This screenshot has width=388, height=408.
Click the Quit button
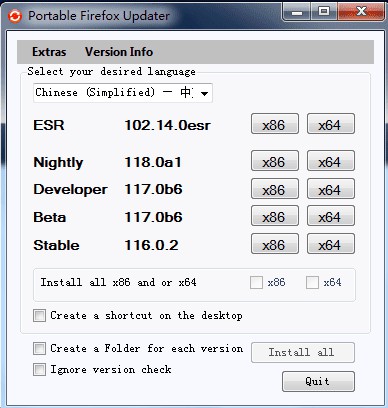tap(318, 381)
